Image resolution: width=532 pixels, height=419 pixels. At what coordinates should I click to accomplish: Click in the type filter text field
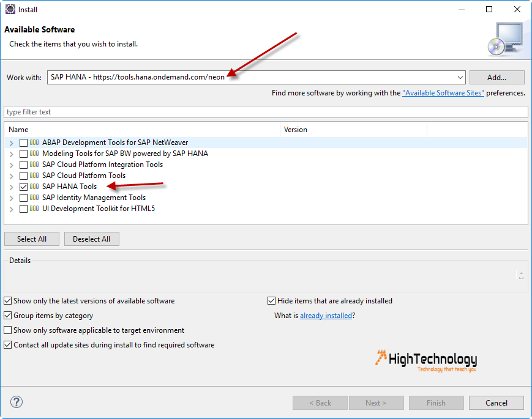266,112
